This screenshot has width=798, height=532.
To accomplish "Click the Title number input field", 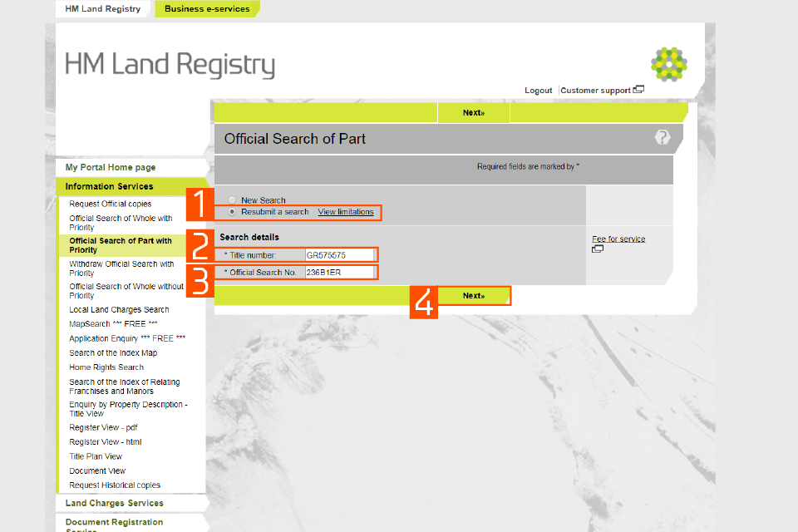I will pos(341,255).
